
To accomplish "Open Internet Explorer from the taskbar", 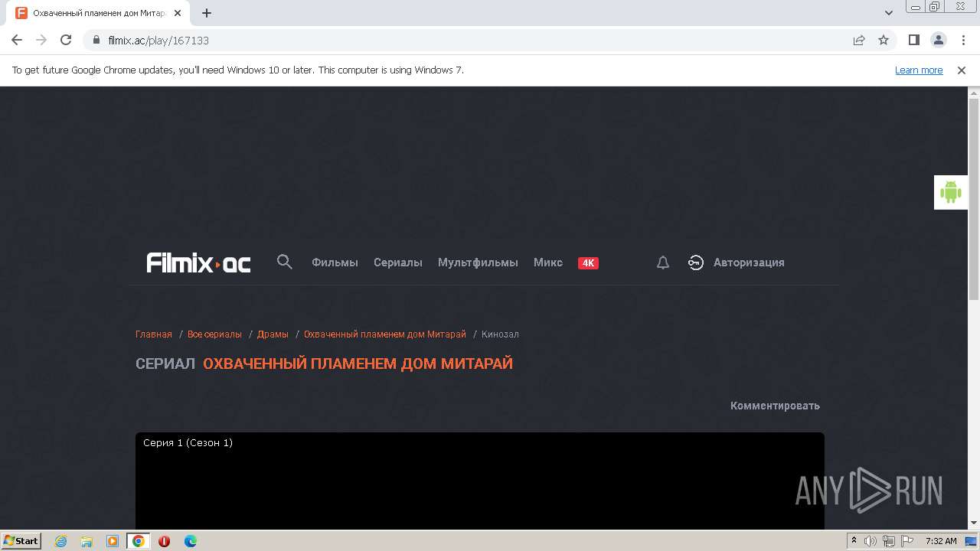I will point(60,541).
